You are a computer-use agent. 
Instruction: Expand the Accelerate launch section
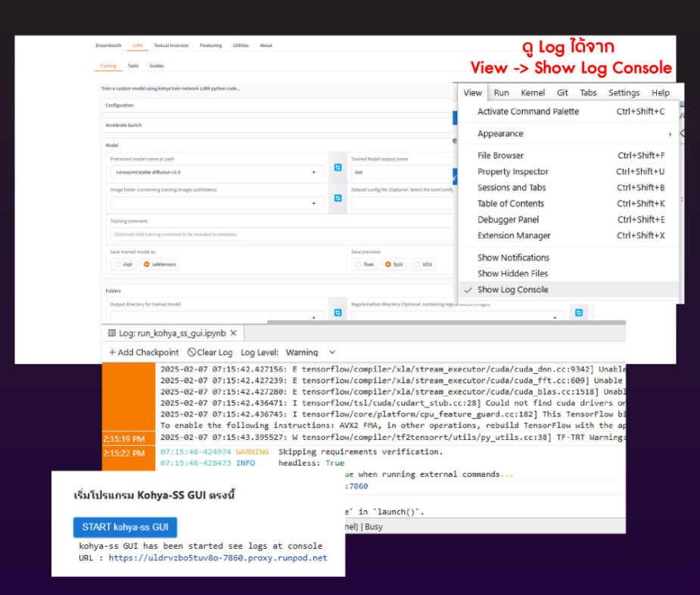tap(123, 125)
